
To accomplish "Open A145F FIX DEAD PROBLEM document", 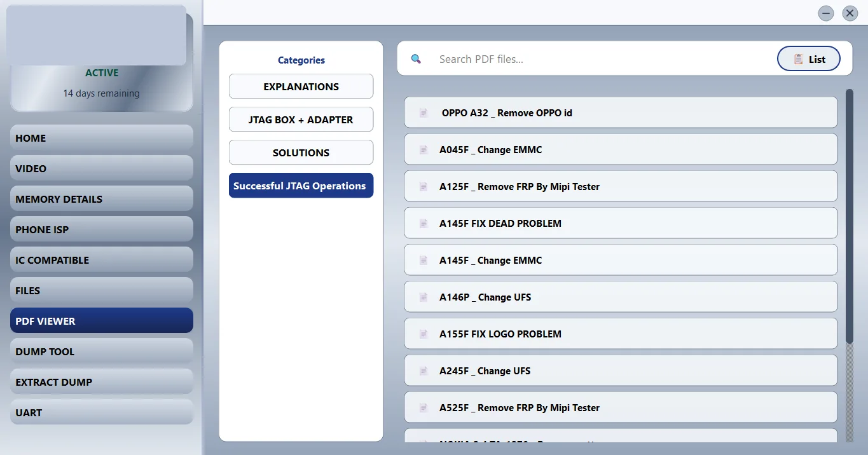I will click(621, 223).
